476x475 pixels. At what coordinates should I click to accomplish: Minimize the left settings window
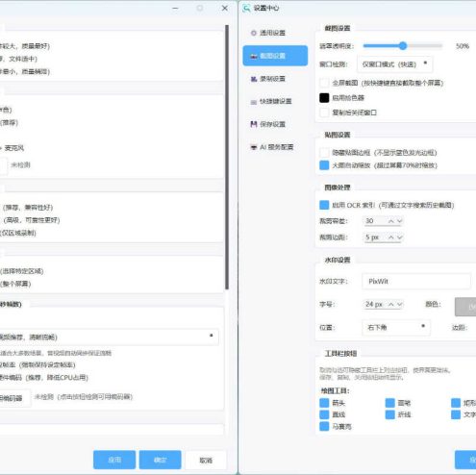click(x=175, y=8)
